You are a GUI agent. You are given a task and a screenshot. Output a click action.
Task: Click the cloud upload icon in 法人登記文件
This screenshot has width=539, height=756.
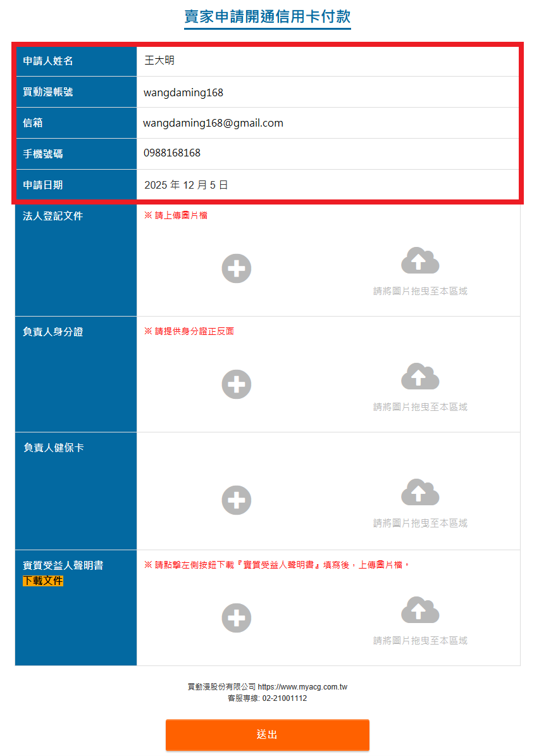coord(420,261)
